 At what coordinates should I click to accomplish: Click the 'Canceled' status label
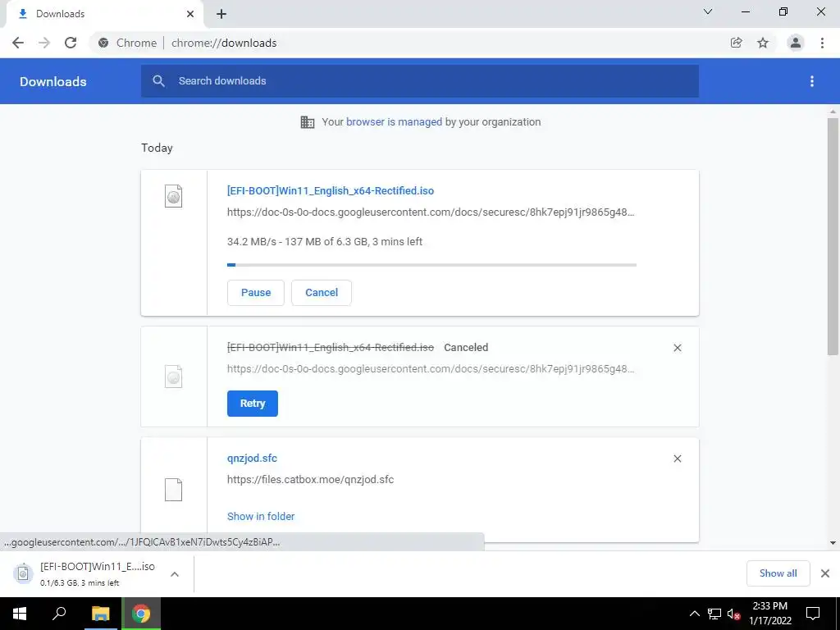point(466,348)
